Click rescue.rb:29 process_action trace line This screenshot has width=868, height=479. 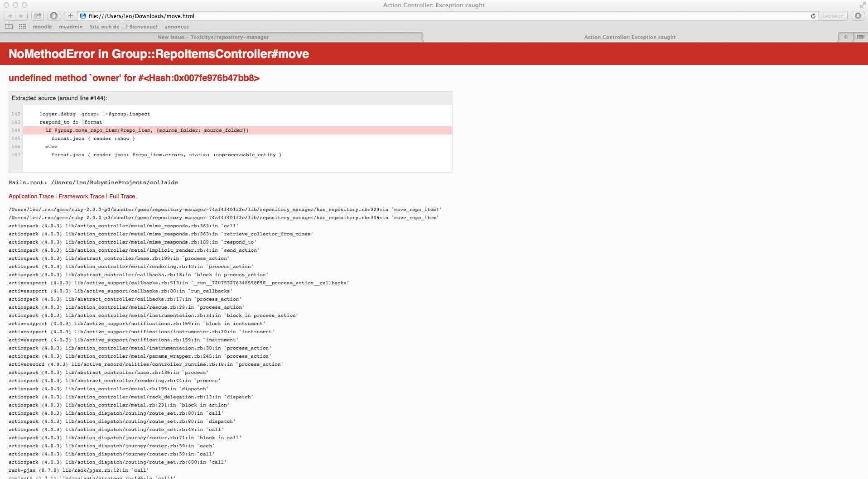pyautogui.click(x=126, y=307)
